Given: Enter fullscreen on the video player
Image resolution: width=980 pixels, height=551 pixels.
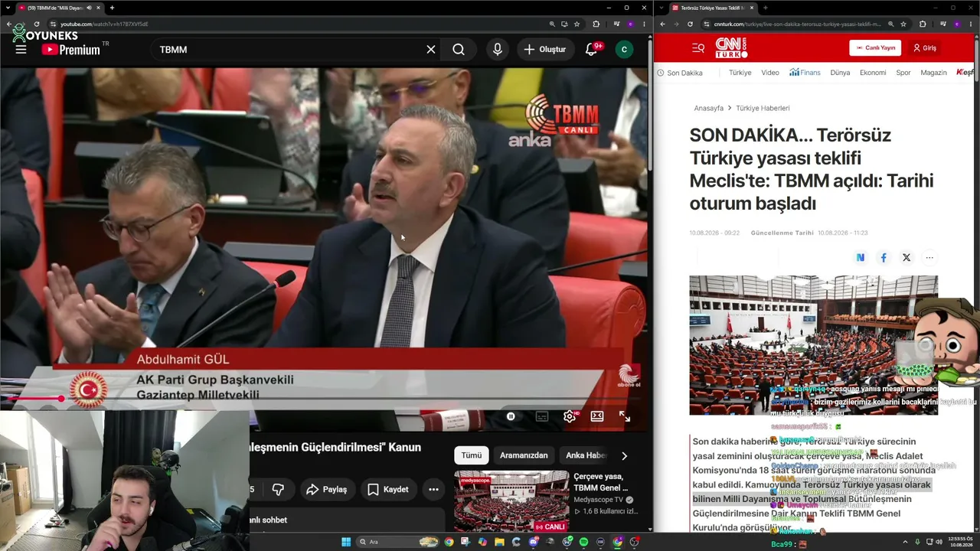Looking at the screenshot, I should click(625, 416).
